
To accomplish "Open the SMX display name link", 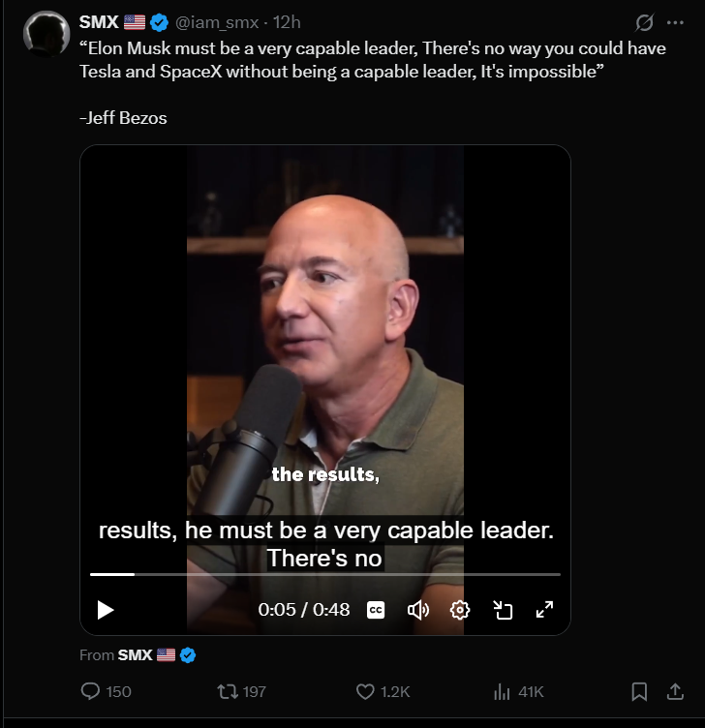I will pos(99,22).
